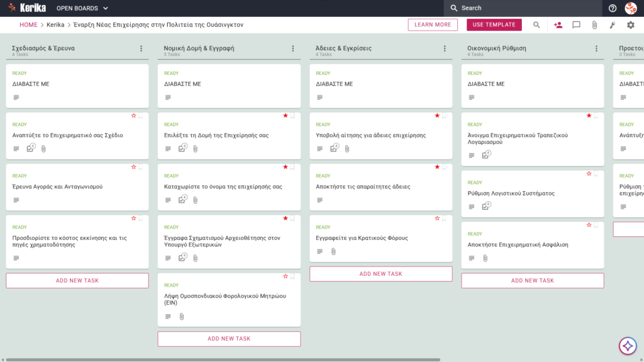Open Άδειες & Εγκρίσεις column options menu
Viewport: 644px width, 362px height.
445,48
